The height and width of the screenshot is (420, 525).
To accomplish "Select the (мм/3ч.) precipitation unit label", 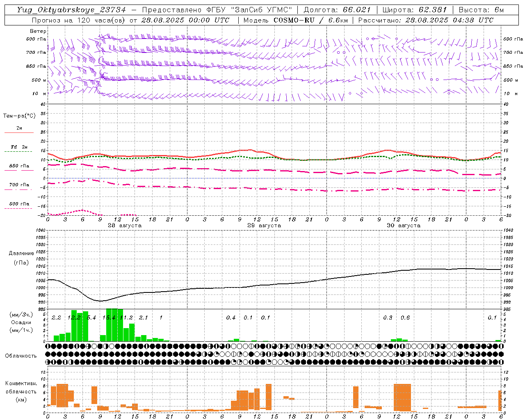I will click(21, 315).
